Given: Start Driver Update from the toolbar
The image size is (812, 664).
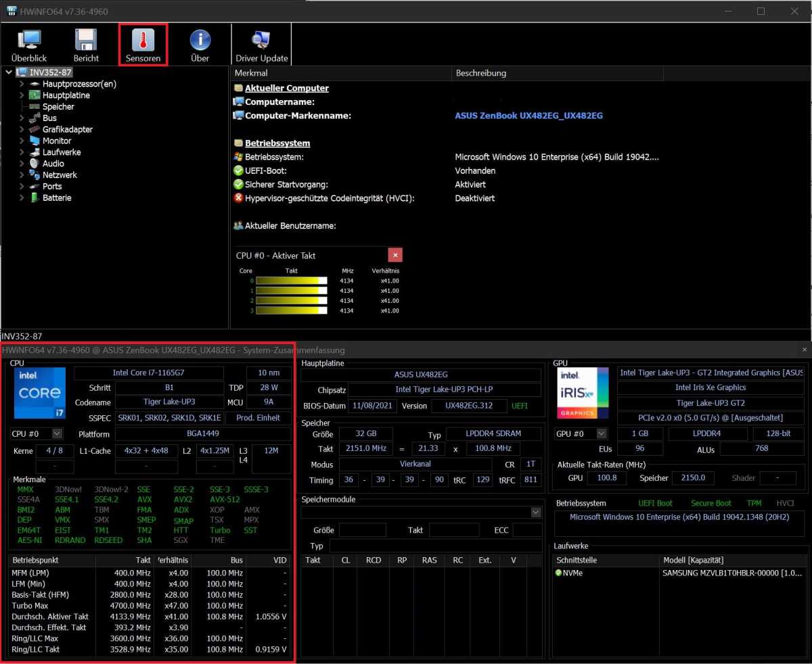Looking at the screenshot, I should (x=261, y=45).
